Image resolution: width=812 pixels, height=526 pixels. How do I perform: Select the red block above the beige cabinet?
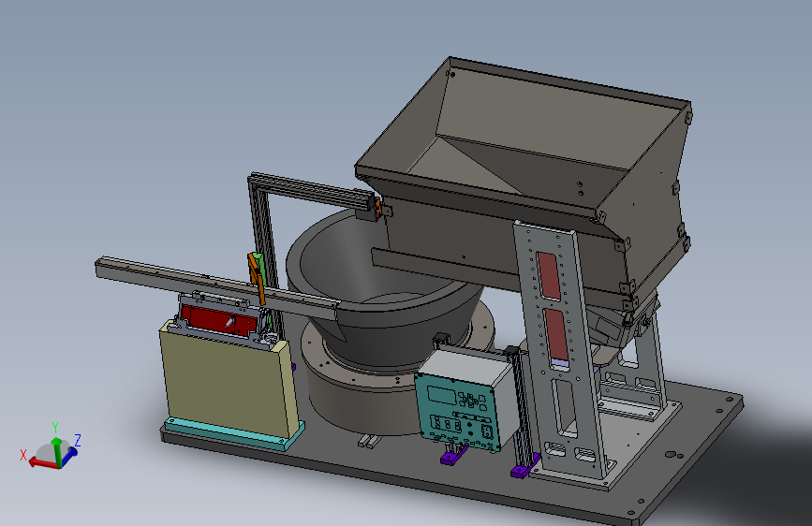pos(217,319)
